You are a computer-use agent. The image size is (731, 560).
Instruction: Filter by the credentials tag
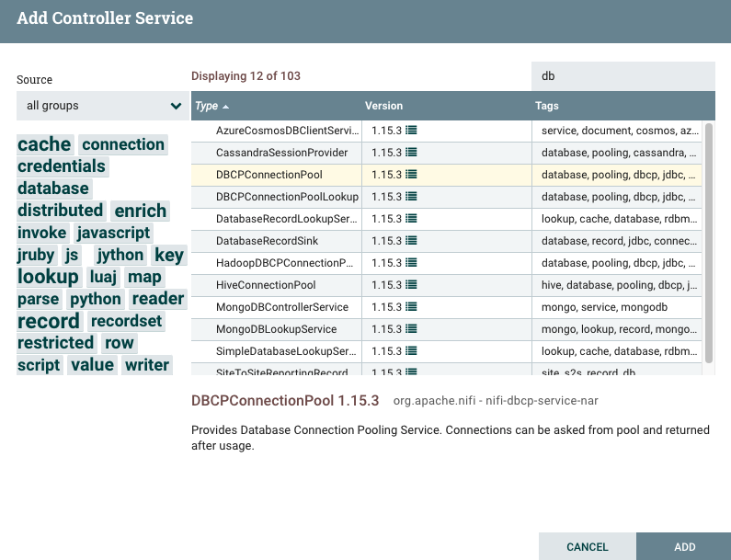[62, 166]
